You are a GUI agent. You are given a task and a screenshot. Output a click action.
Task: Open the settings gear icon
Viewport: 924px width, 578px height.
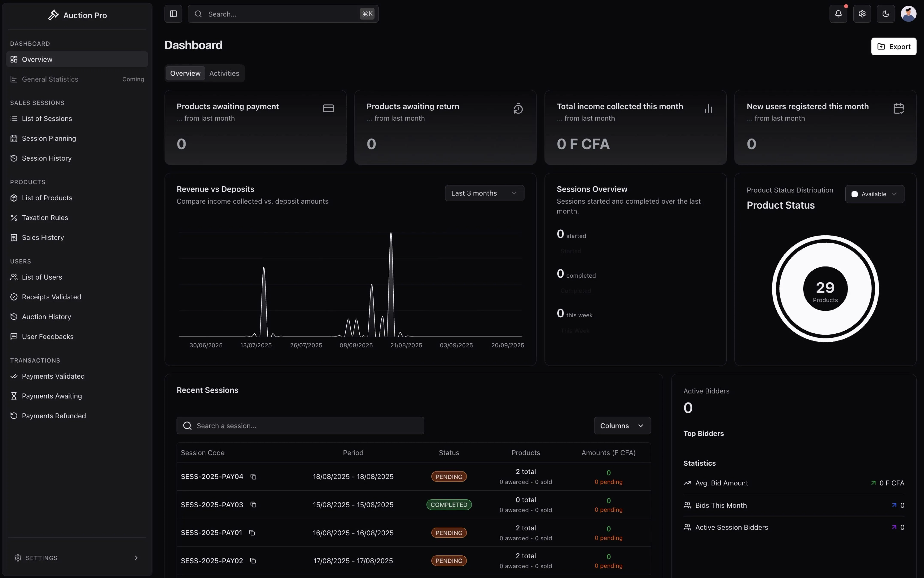[x=862, y=14]
